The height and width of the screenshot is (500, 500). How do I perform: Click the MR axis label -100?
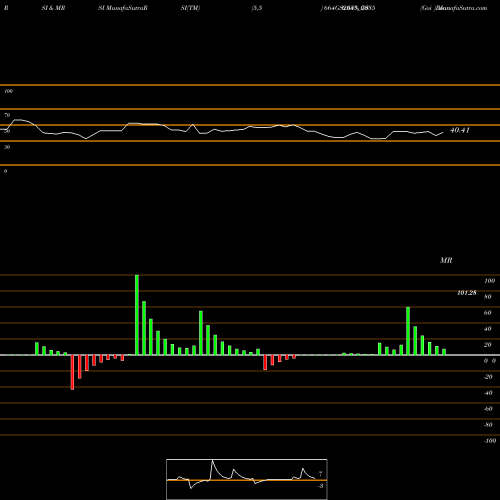click(x=490, y=441)
